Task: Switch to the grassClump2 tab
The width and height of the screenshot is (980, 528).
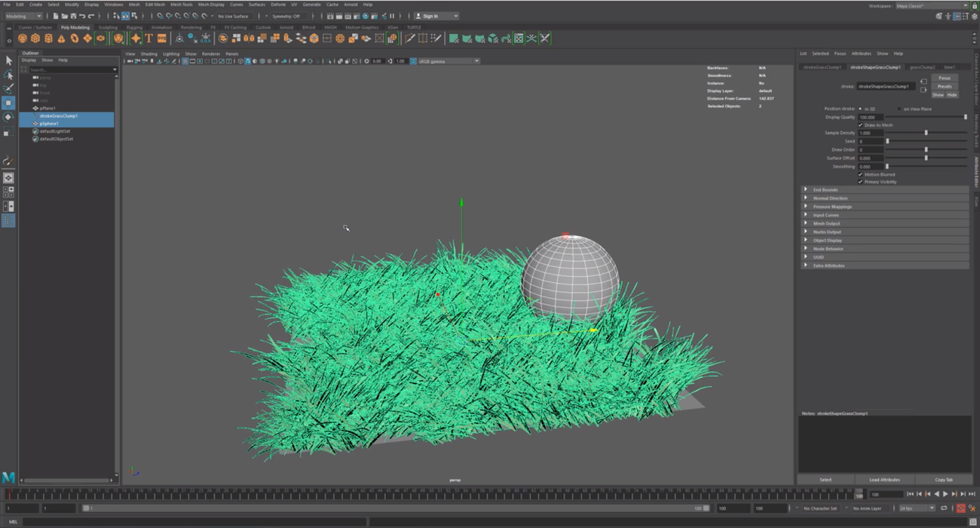Action: pyautogui.click(x=922, y=67)
